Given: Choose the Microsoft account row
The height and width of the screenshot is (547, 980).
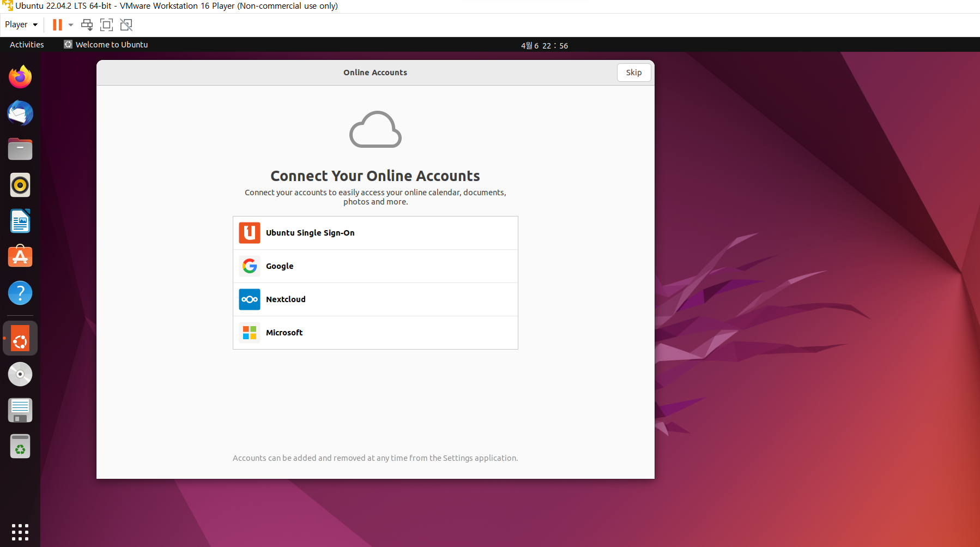Looking at the screenshot, I should click(376, 333).
